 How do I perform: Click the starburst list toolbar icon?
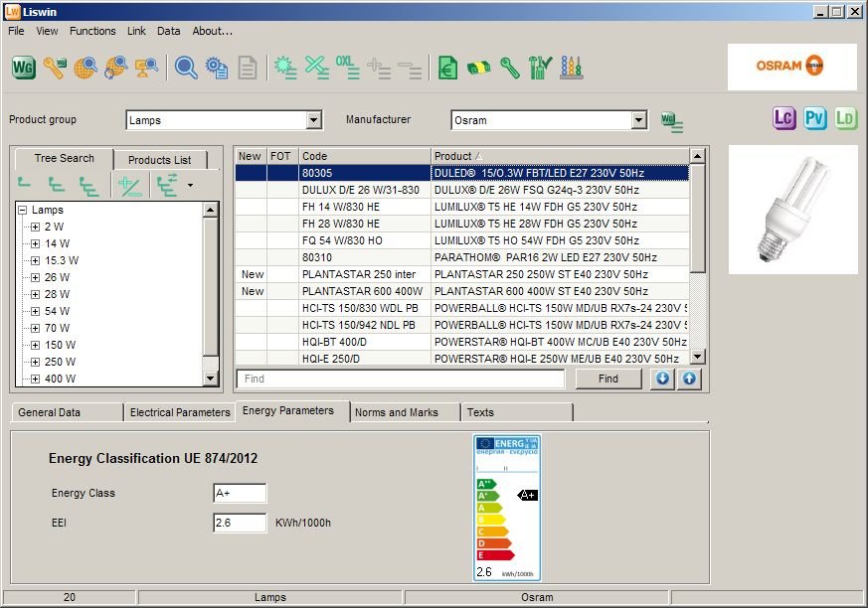[x=285, y=68]
